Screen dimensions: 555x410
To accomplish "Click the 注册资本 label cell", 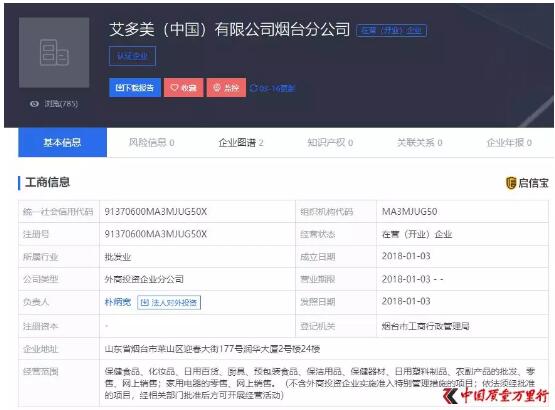I will coord(59,326).
